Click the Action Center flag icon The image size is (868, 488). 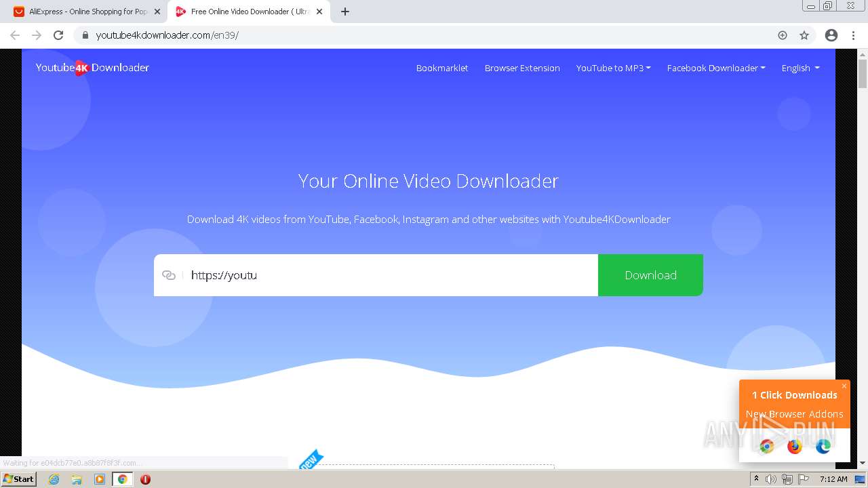803,479
